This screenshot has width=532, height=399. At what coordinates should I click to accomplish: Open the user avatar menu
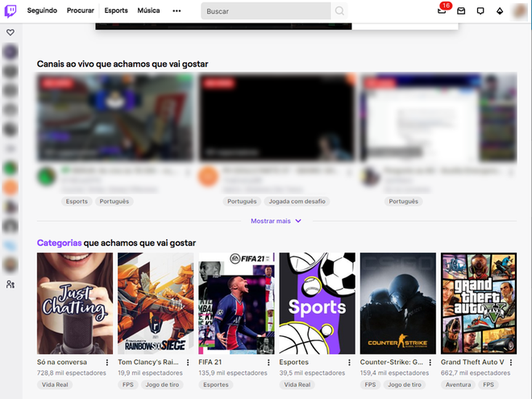[x=519, y=10]
